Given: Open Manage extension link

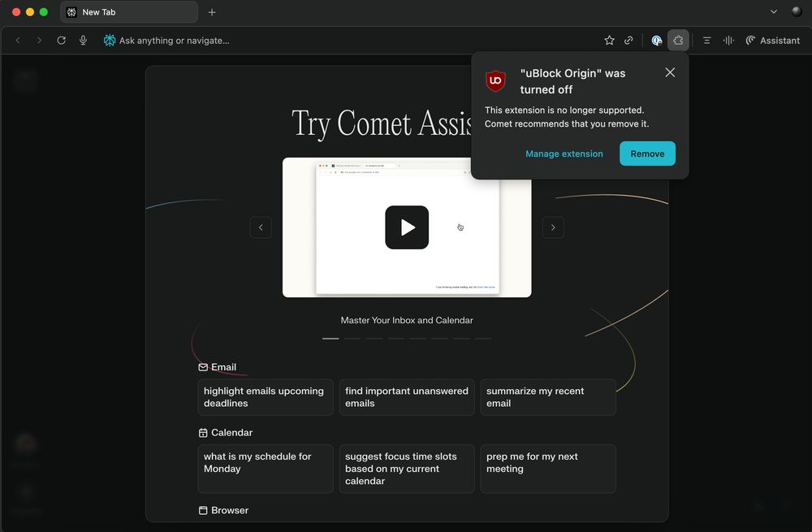Looking at the screenshot, I should [564, 154].
